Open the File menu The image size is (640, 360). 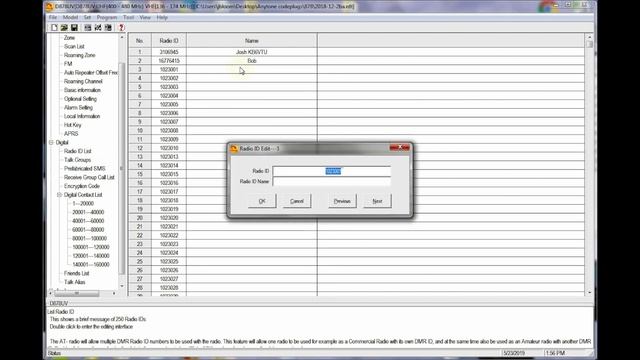pos(53,18)
